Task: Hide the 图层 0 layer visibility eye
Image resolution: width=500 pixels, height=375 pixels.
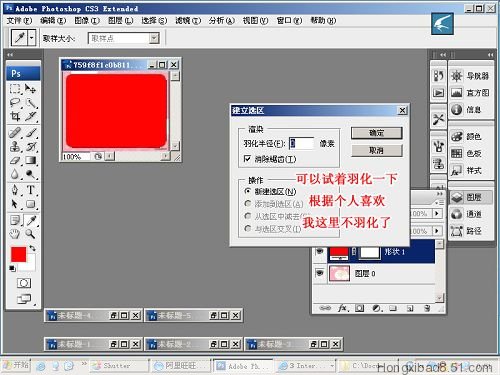Action: [x=320, y=273]
